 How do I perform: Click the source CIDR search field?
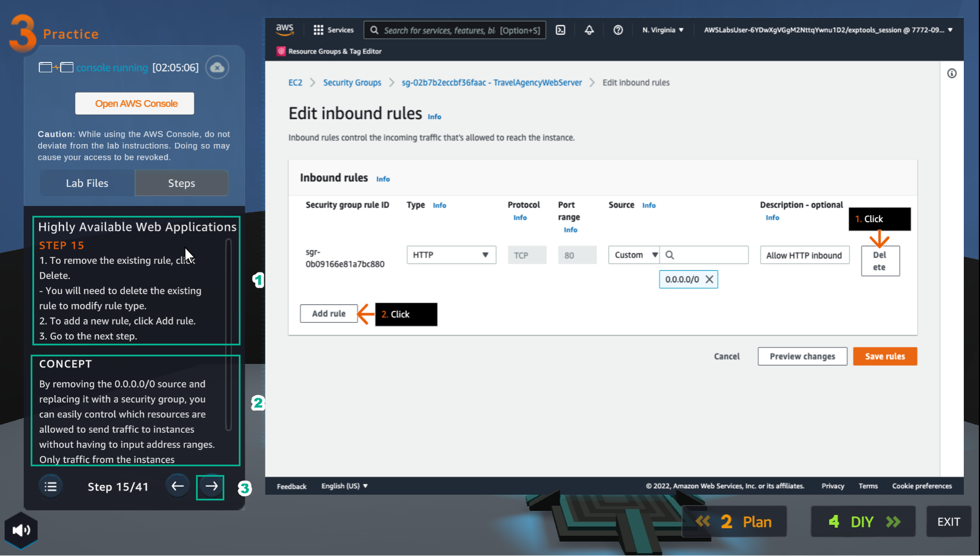[x=704, y=255]
